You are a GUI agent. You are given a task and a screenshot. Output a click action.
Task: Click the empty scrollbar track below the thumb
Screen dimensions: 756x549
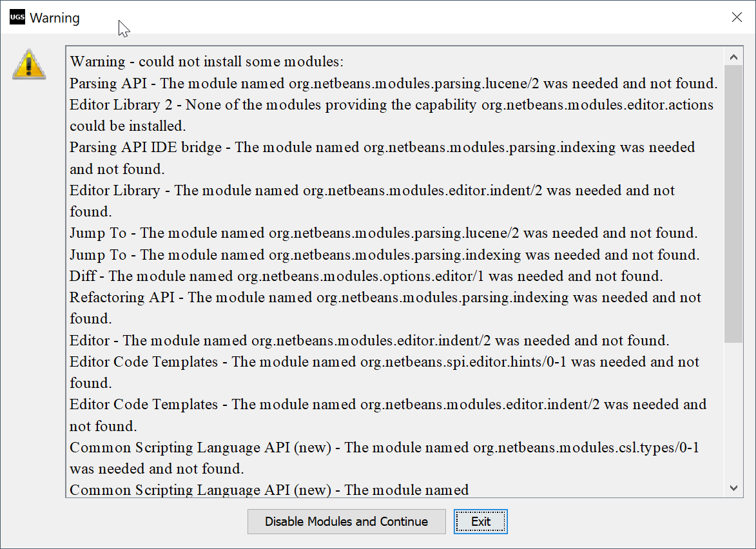pyautogui.click(x=733, y=412)
